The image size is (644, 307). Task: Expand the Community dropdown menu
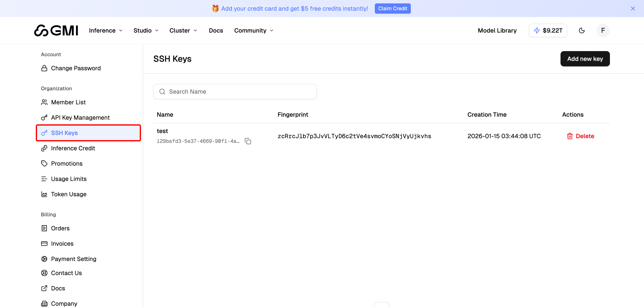[254, 30]
